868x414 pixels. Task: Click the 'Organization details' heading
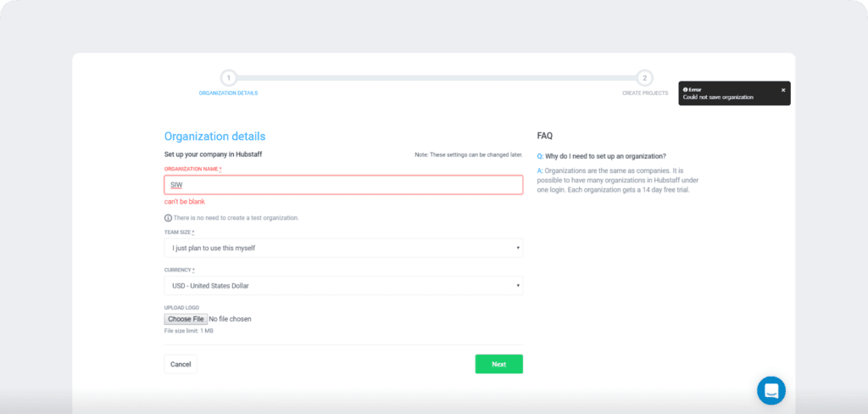pyautogui.click(x=214, y=136)
